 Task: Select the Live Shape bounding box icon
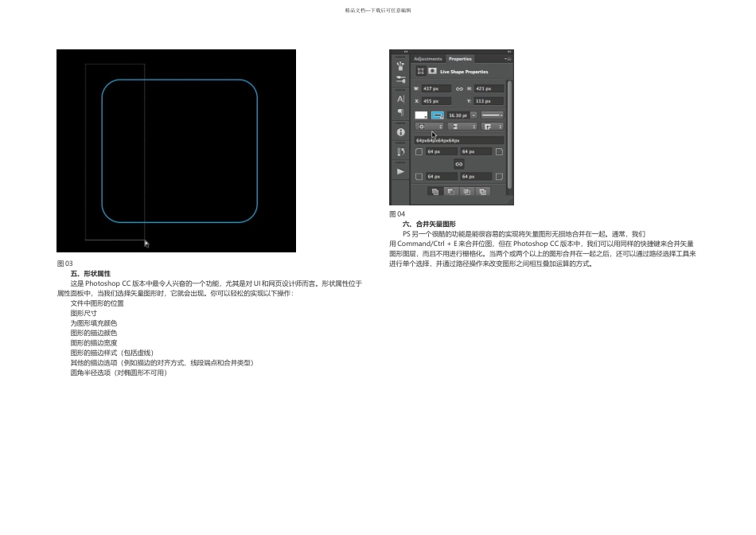[x=420, y=71]
